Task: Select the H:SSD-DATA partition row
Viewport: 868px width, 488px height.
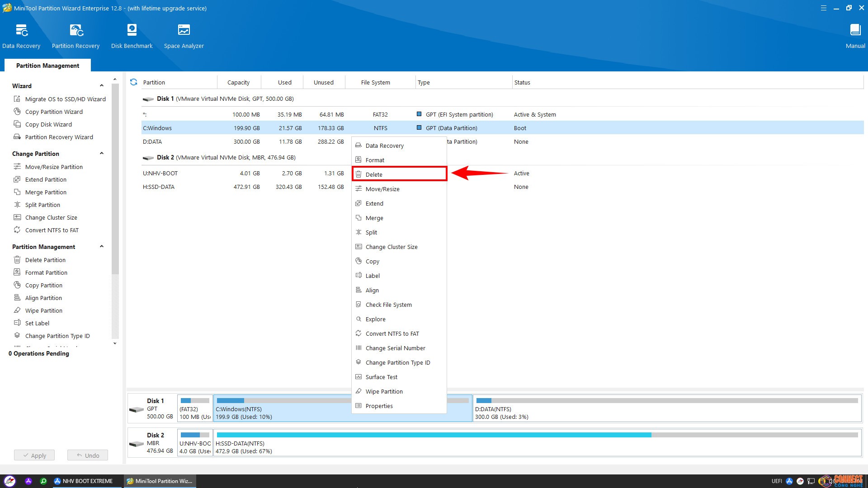Action: pos(502,187)
